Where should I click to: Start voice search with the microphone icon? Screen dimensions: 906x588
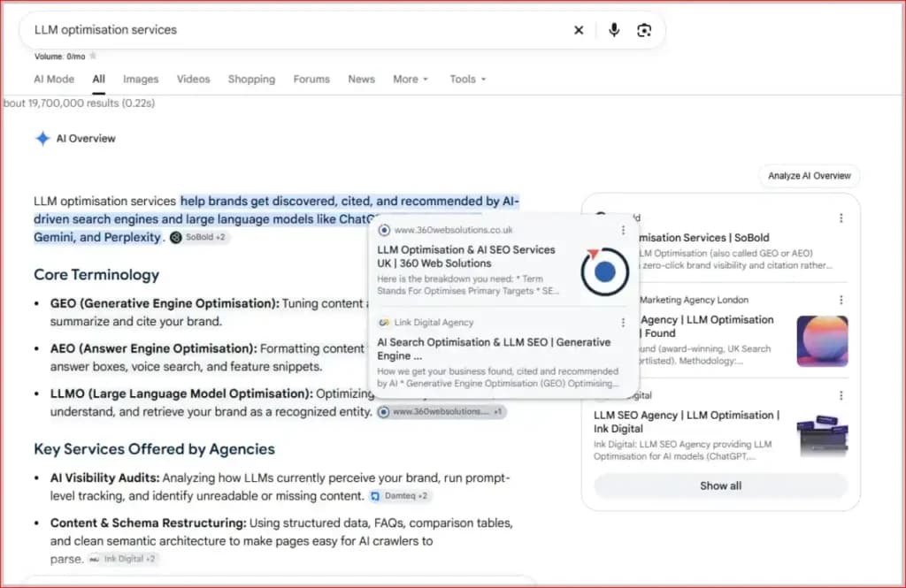tap(614, 30)
